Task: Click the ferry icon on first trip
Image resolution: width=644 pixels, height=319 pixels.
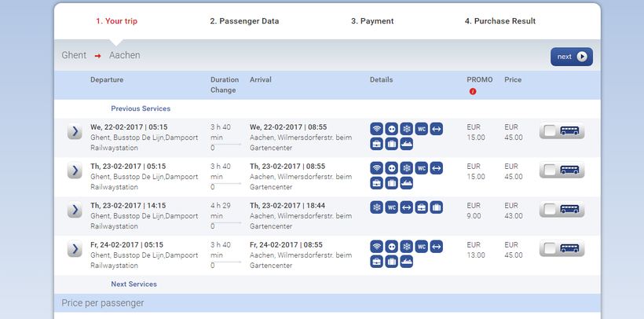Action: (407, 143)
